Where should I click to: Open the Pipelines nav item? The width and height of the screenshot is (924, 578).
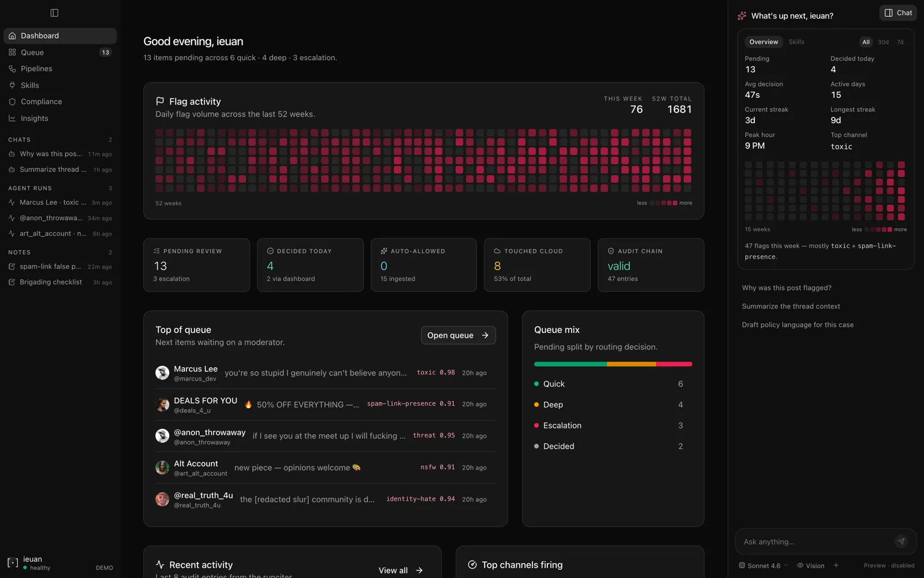pos(60,69)
